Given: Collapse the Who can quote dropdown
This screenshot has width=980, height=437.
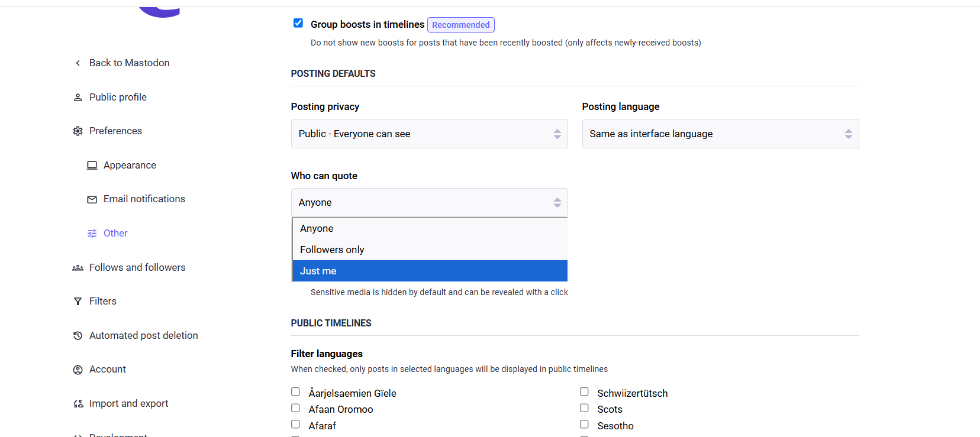Looking at the screenshot, I should [429, 202].
